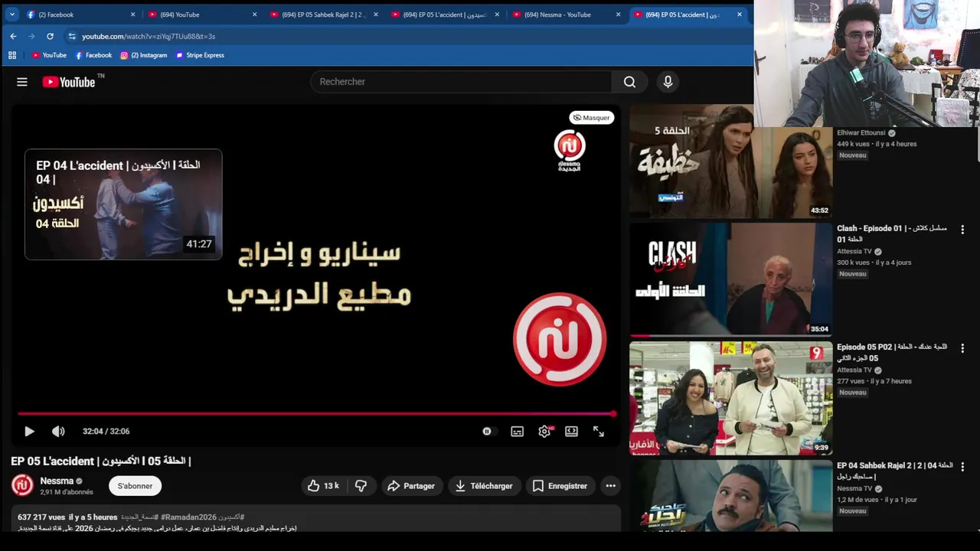The width and height of the screenshot is (980, 551).
Task: Hide end screen with Masquer button
Action: [x=592, y=118]
